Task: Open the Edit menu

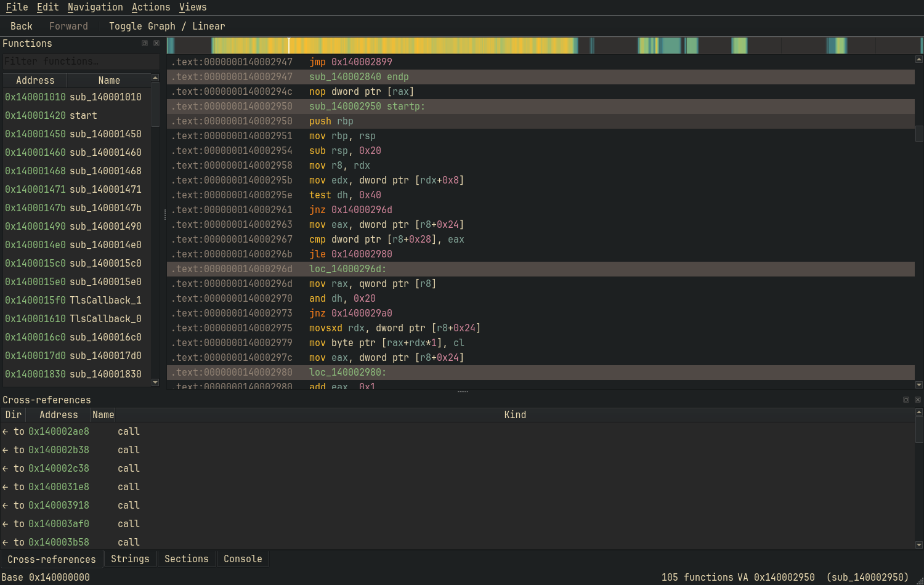Action: [x=48, y=7]
